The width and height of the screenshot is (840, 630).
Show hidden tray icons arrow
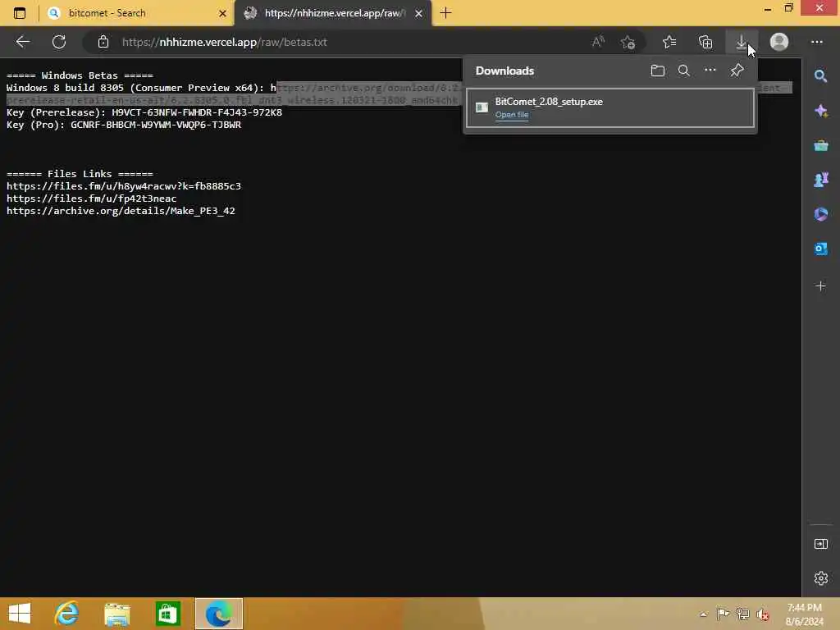point(703,614)
